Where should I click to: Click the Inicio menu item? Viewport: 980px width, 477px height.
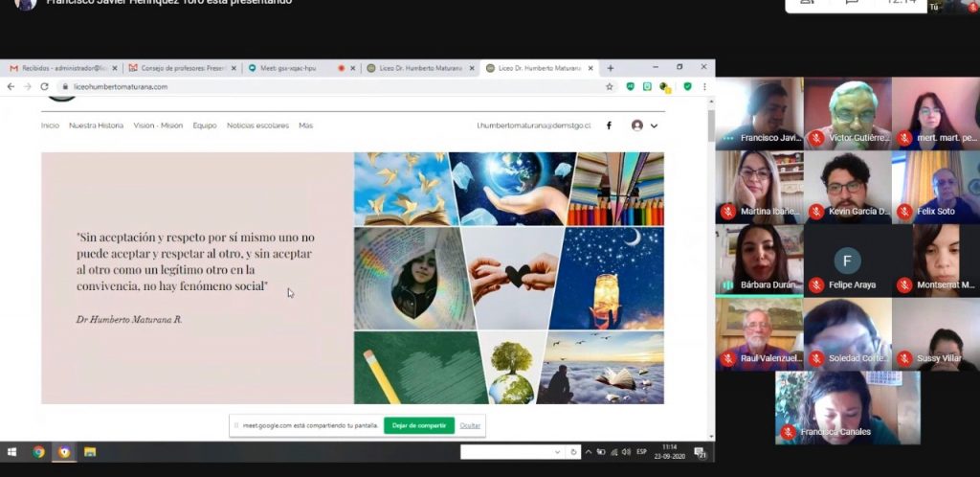[50, 125]
